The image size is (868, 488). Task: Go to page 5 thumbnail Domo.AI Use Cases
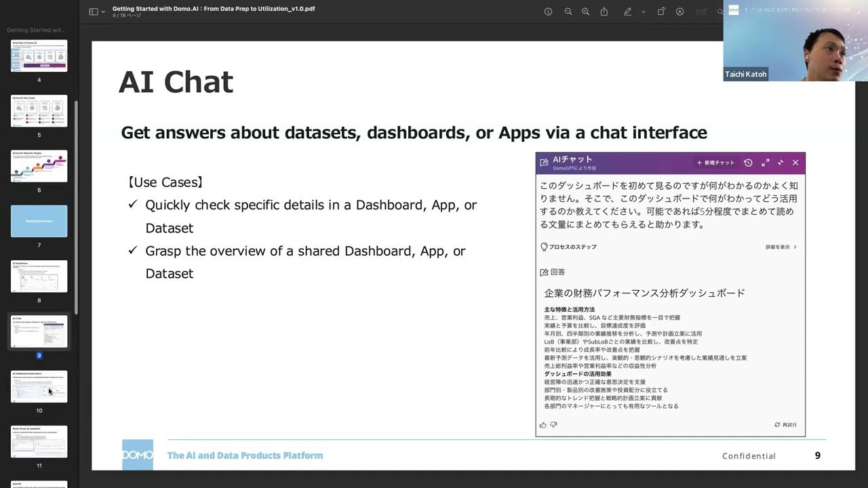coord(39,110)
